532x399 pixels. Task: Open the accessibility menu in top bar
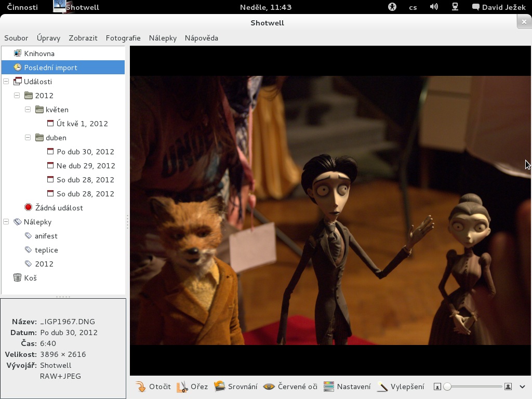(x=392, y=7)
